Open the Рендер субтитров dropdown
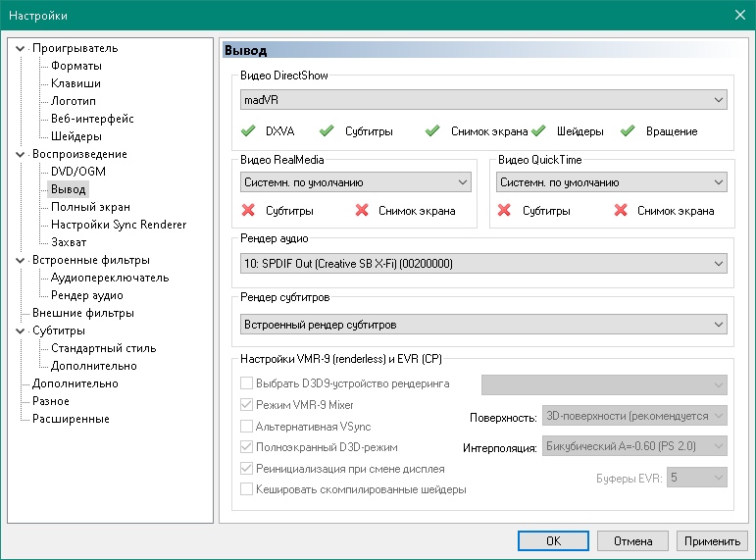Screen dimensions: 756x560 click(x=483, y=325)
